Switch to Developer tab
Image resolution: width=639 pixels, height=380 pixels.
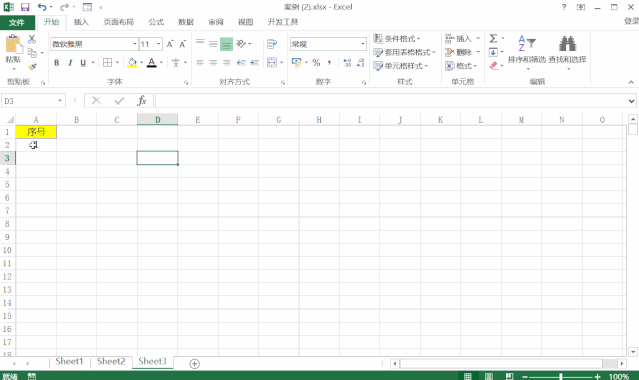pos(283,22)
